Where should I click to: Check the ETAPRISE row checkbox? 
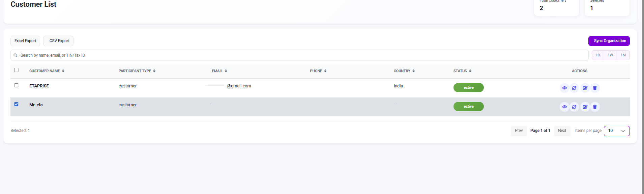click(16, 85)
